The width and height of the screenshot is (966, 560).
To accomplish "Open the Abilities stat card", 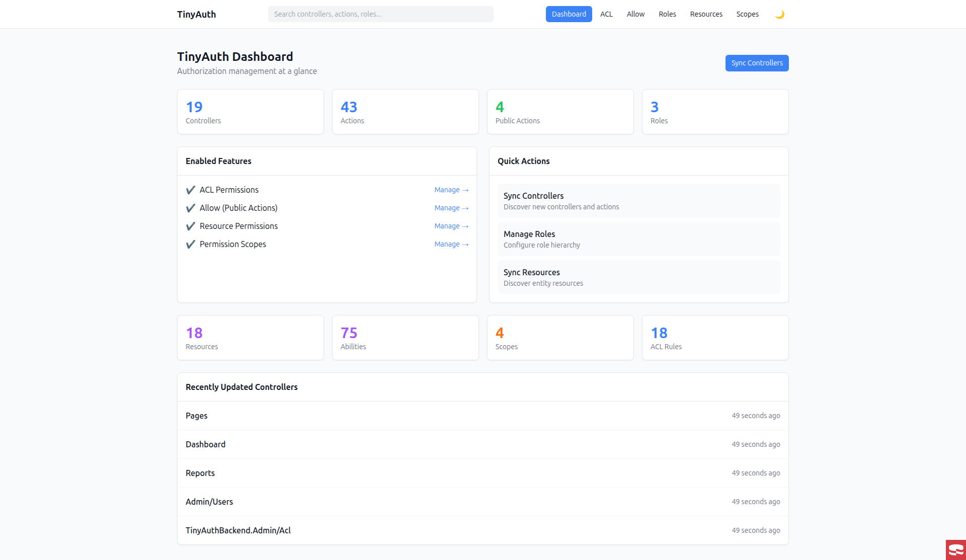I will click(405, 338).
